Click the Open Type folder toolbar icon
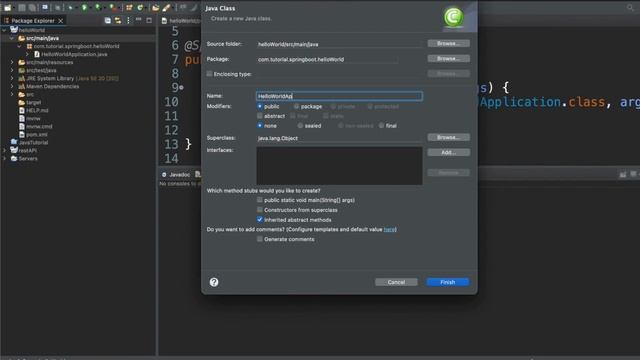The width and height of the screenshot is (640, 360). coord(156,7)
